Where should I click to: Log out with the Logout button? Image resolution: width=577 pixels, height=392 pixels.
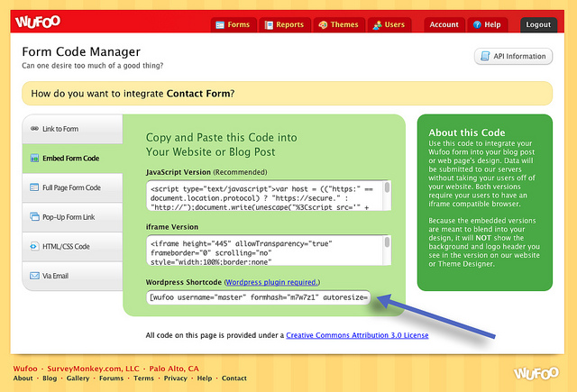538,24
